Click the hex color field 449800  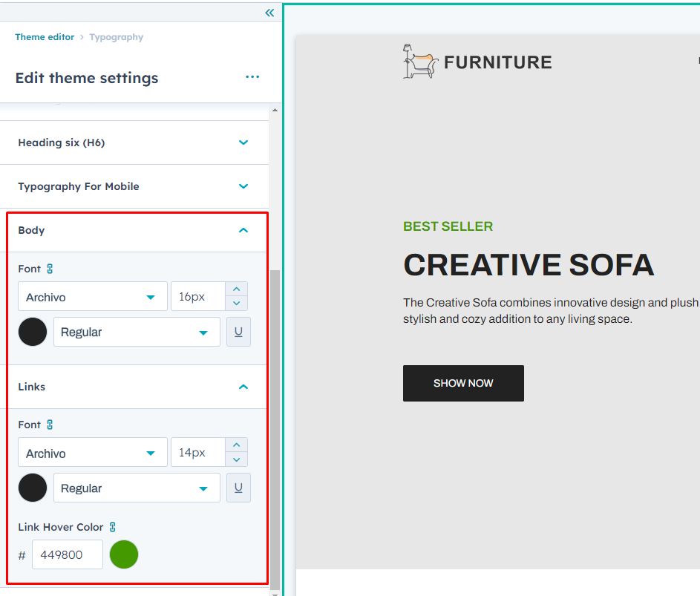click(x=68, y=554)
